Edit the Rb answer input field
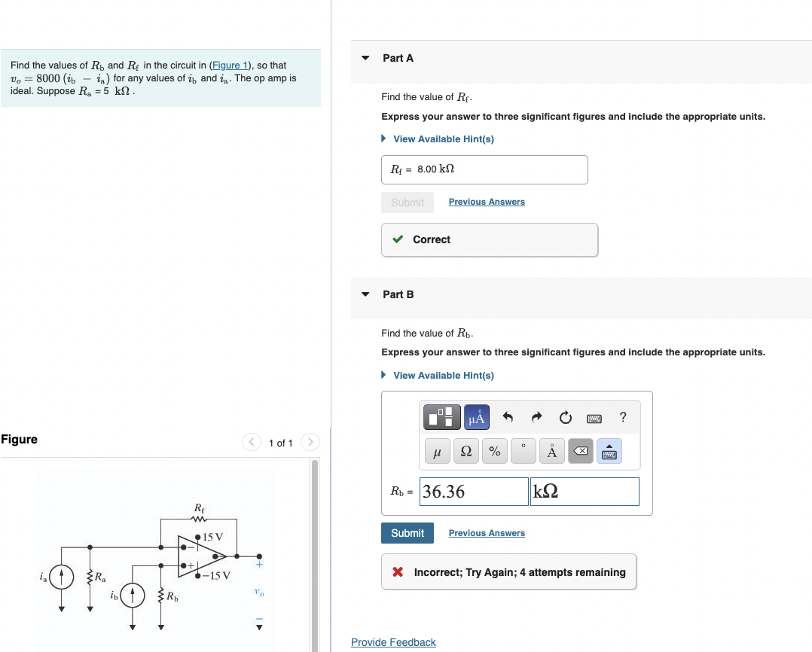The width and height of the screenshot is (812, 652). tap(473, 491)
